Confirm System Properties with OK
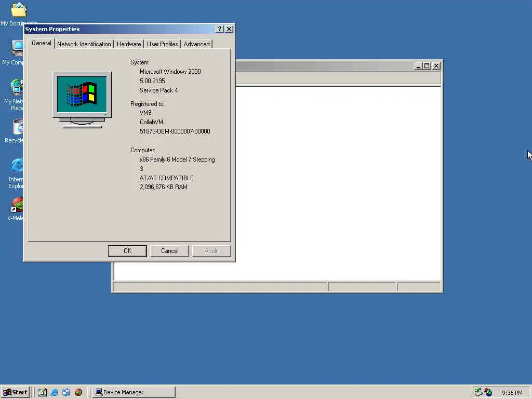 (127, 251)
